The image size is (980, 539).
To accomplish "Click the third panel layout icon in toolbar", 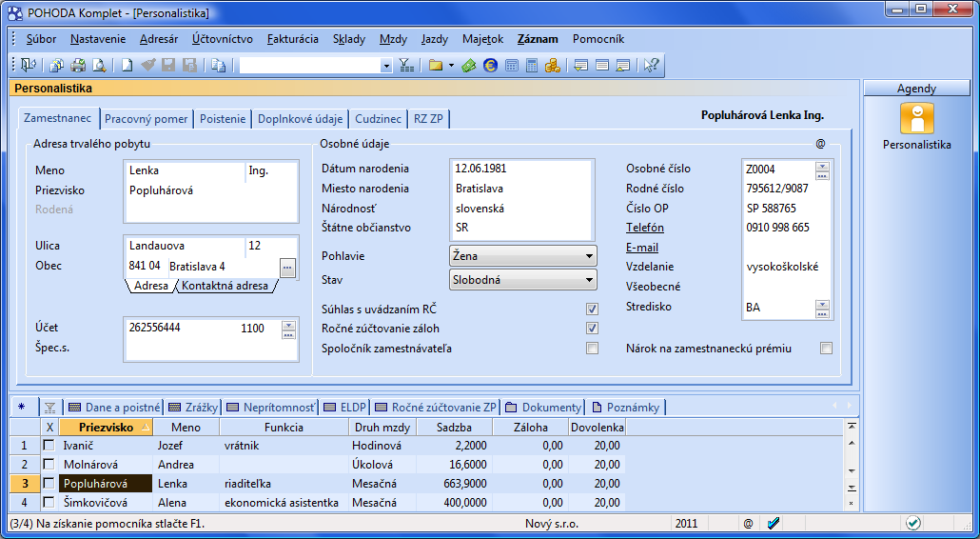I will tap(622, 65).
